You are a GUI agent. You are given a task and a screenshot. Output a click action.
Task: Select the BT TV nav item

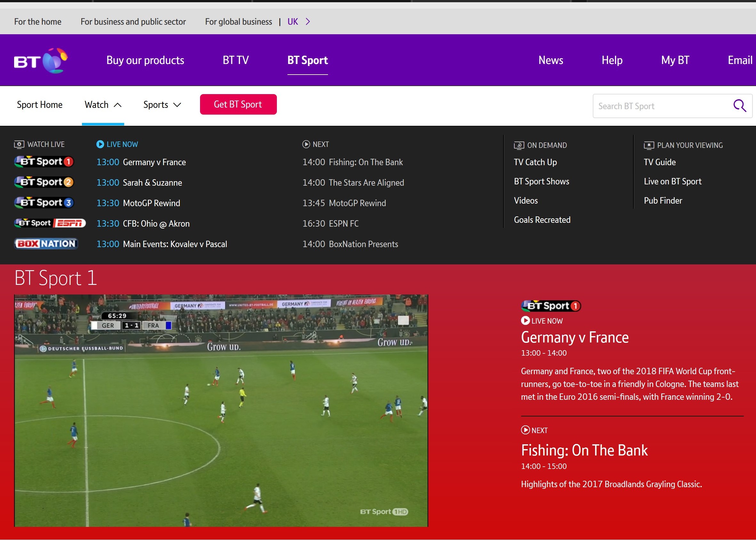[x=235, y=60]
